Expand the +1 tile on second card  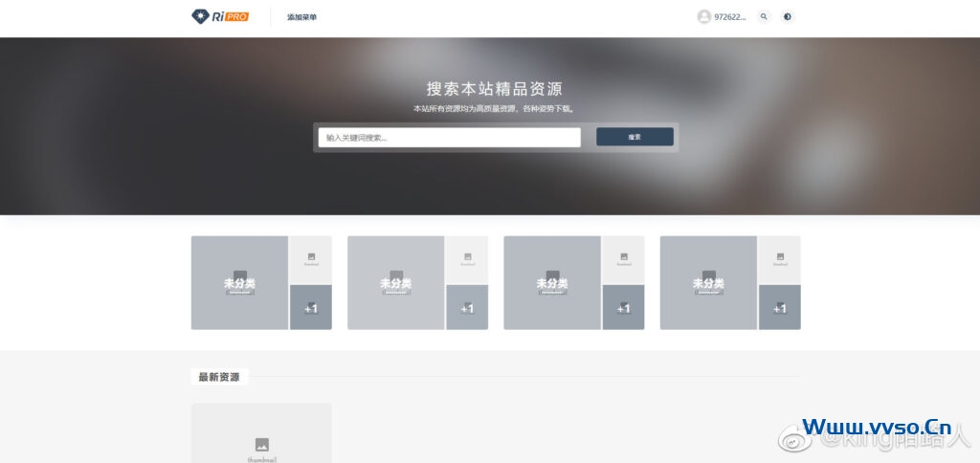(467, 307)
